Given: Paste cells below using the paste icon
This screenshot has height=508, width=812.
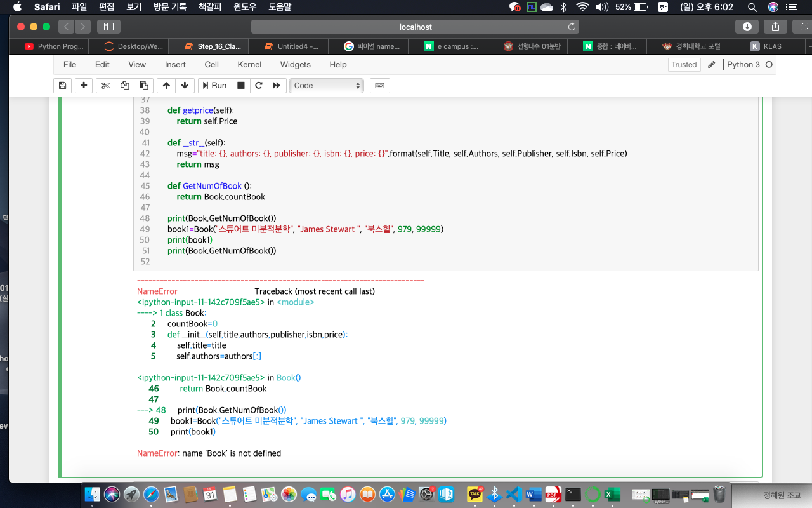Looking at the screenshot, I should (x=144, y=86).
